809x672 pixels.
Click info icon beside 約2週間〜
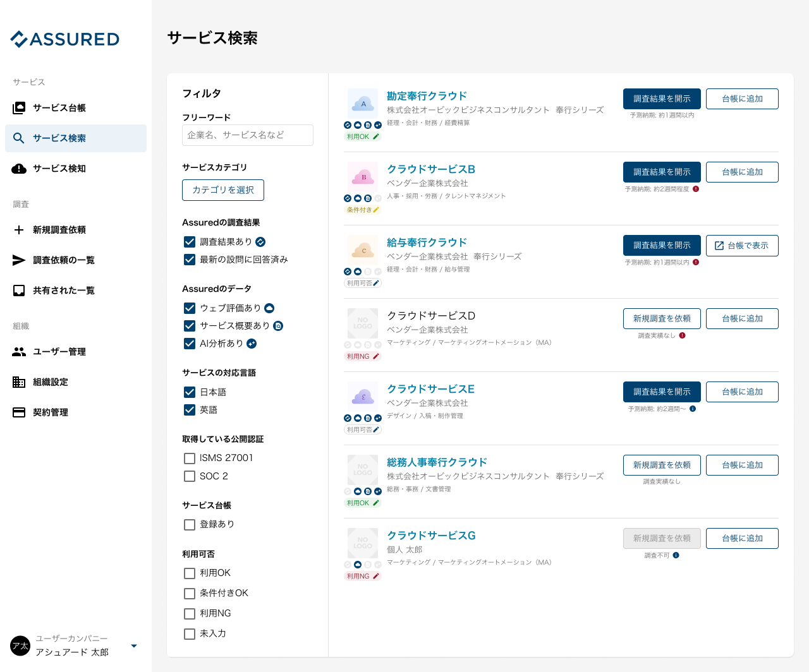[693, 409]
